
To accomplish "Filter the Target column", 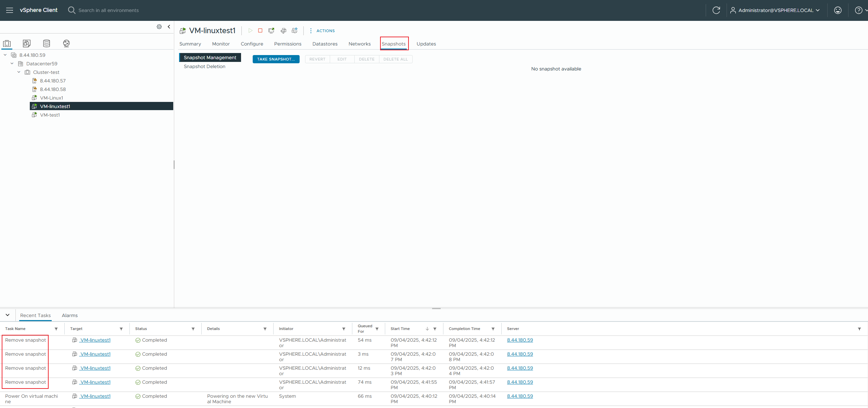I will 121,329.
